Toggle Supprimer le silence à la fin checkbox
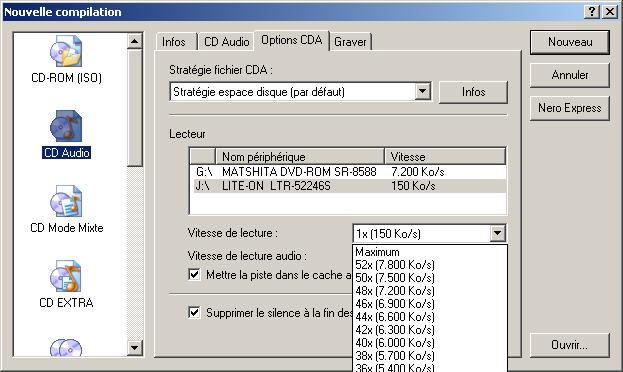Viewport: 623px width, 372px height. point(194,312)
